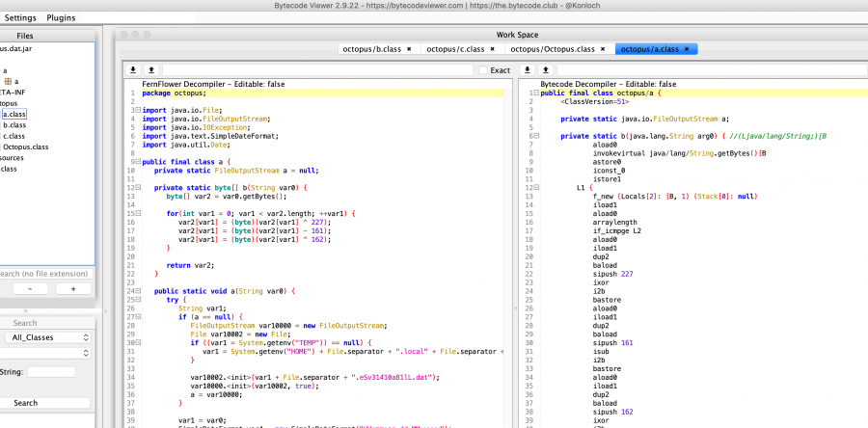The image size is (868, 428).
Task: Click the red close light of Work Space window
Action: click(x=123, y=35)
